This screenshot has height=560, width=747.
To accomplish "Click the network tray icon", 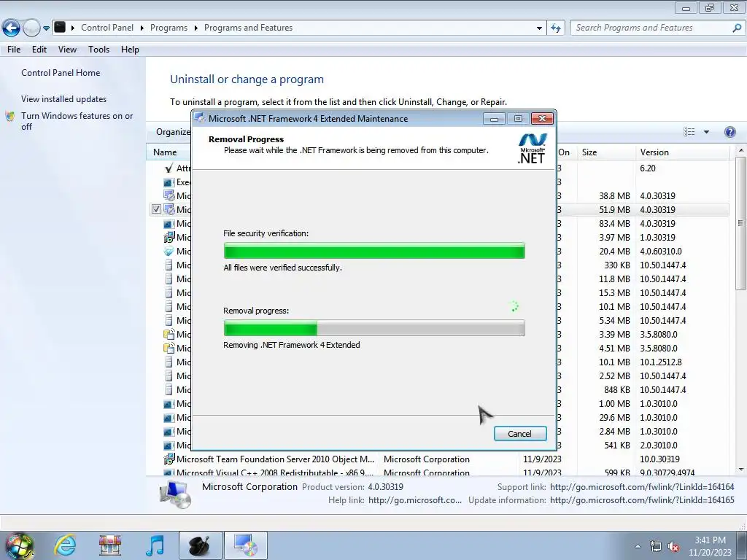I will pos(656,547).
